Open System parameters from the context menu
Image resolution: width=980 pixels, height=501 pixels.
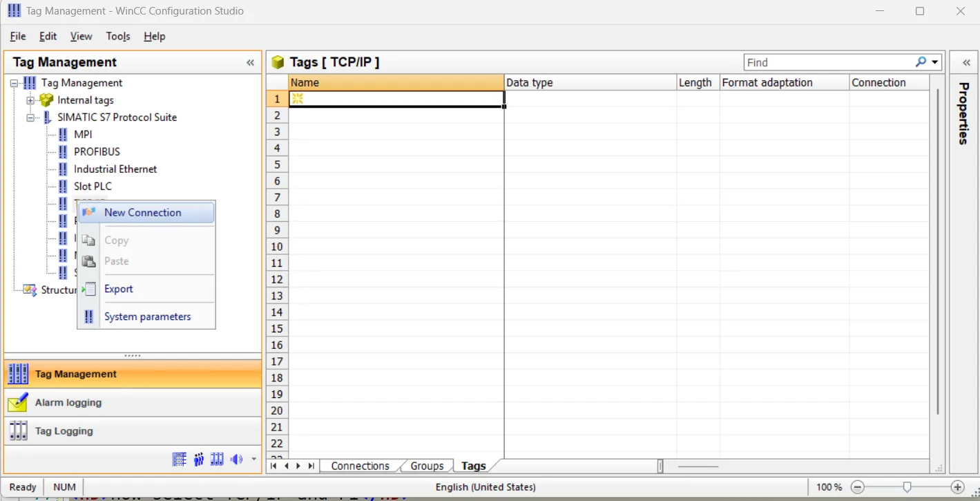pos(146,316)
